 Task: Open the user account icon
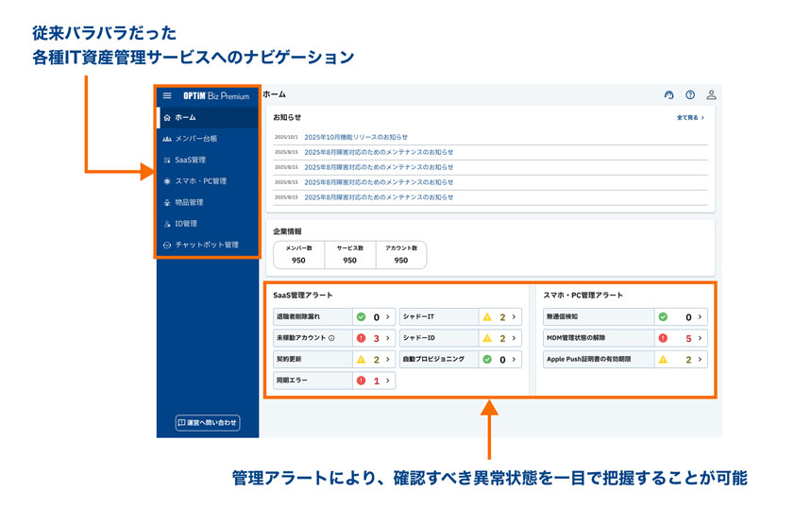(712, 94)
